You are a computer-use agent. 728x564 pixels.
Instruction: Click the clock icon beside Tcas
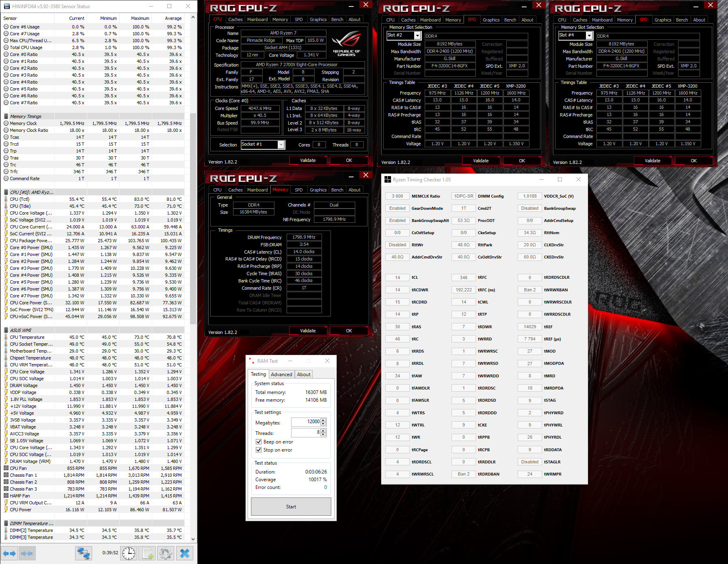[x=6, y=137]
